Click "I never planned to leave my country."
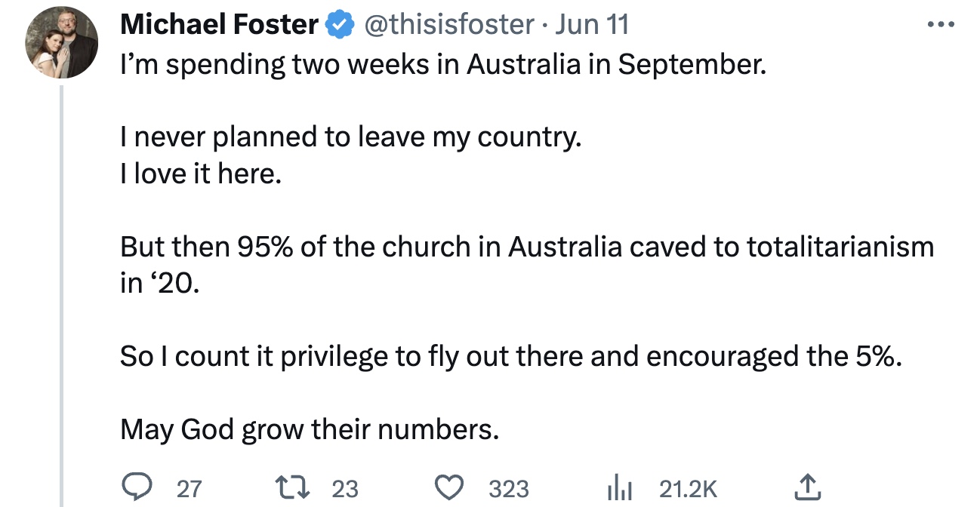Viewport: 980px width, 507px height. [350, 138]
